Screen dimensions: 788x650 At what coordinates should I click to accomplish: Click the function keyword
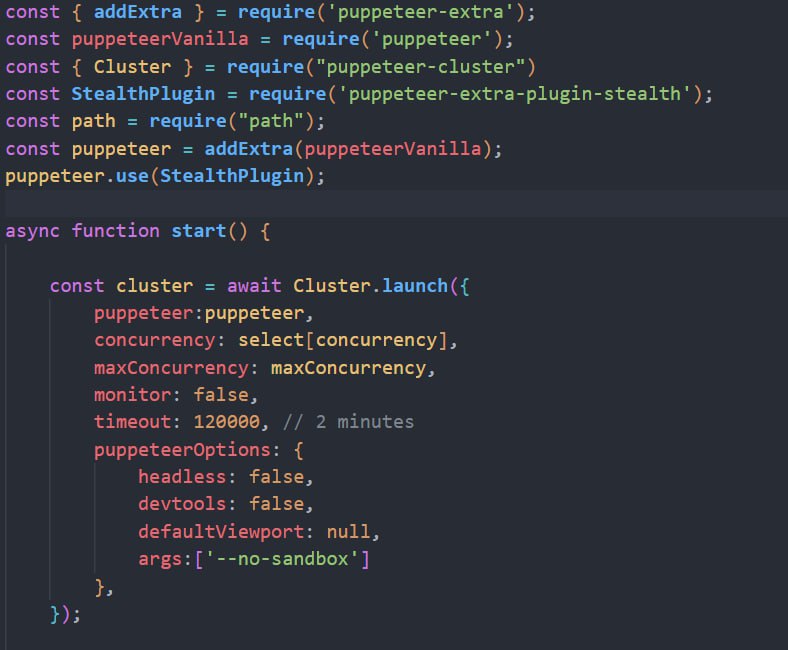[116, 231]
